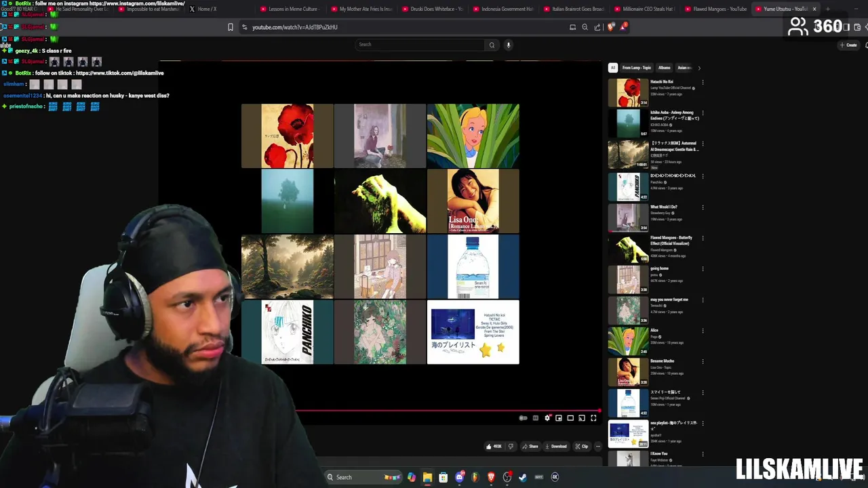Switch to the Lessons in Meme Culture tab
The image size is (868, 488).
(292, 9)
